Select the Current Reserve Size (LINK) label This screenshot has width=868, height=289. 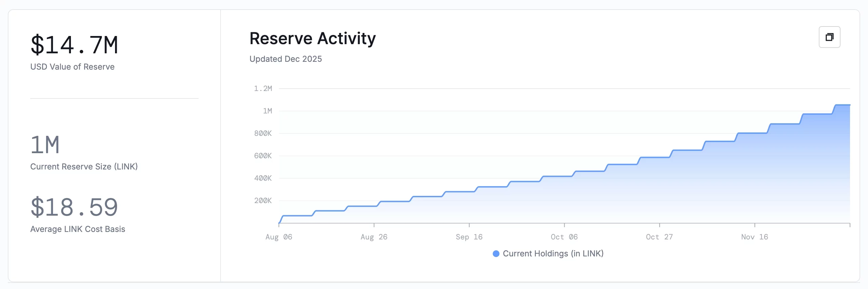[x=84, y=167]
